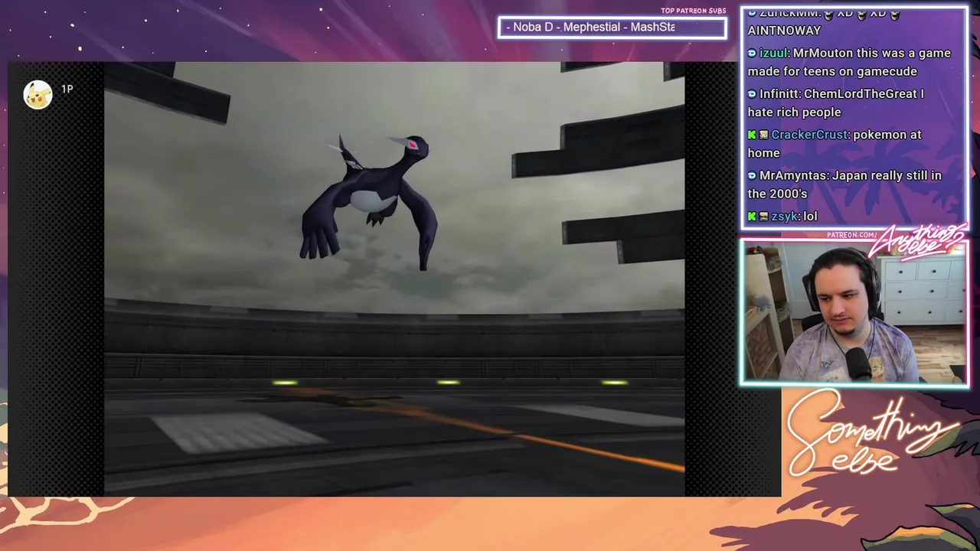
Task: Open izuul's chat username
Action: pos(773,54)
